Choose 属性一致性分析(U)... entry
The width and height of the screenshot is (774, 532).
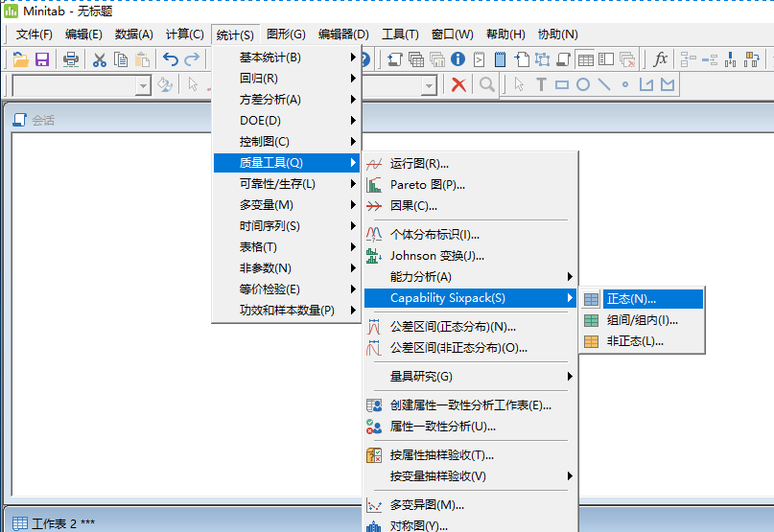click(x=470, y=427)
